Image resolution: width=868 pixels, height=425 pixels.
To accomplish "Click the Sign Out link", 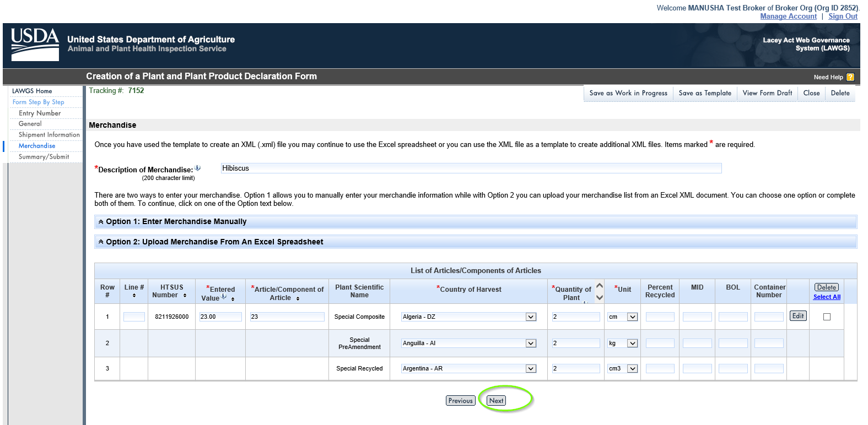I will (843, 17).
